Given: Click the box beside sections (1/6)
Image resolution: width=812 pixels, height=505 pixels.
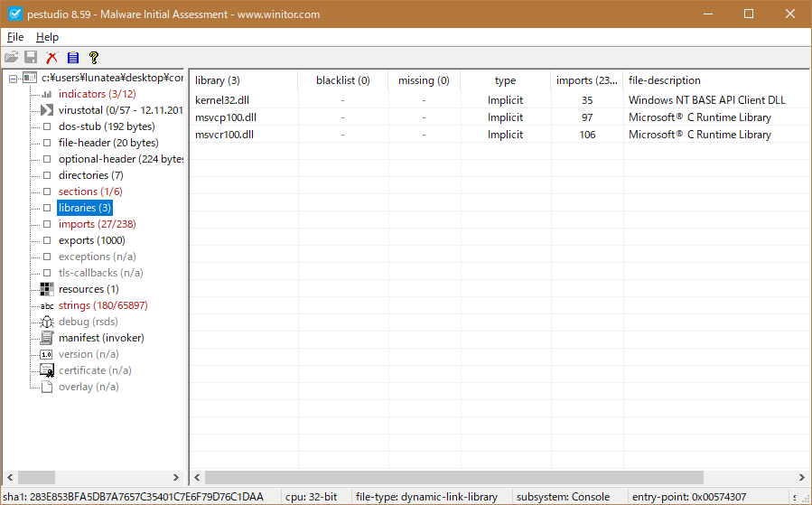Looking at the screenshot, I should [x=47, y=192].
